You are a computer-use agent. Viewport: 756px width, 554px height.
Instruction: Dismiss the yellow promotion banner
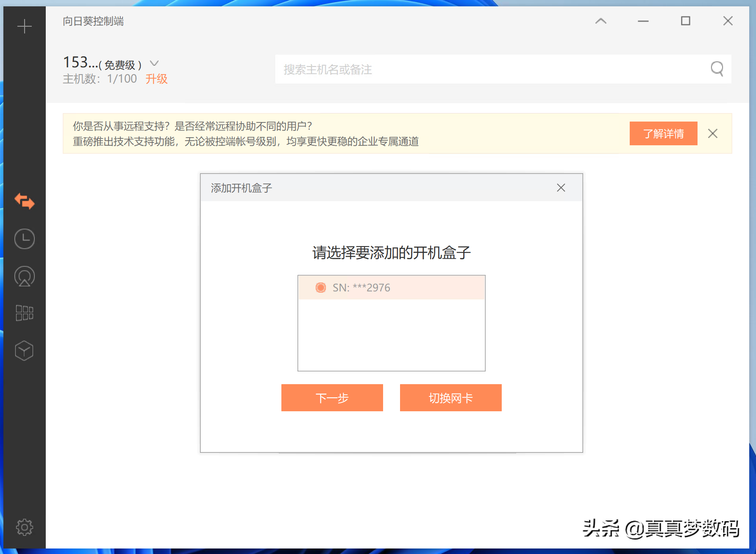click(713, 133)
